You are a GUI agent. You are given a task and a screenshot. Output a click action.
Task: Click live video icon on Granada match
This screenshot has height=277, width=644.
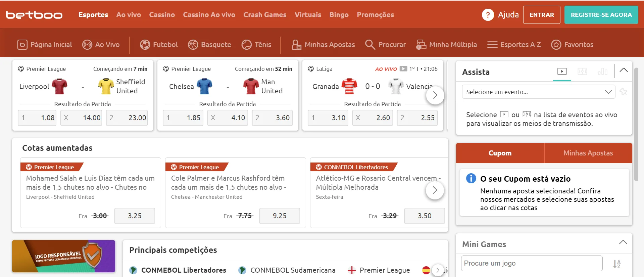[403, 69]
